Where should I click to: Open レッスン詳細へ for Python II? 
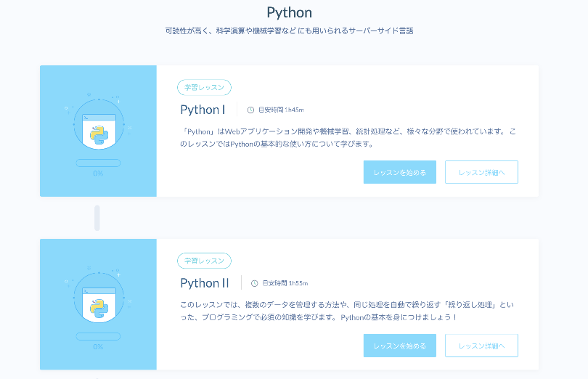tap(481, 346)
